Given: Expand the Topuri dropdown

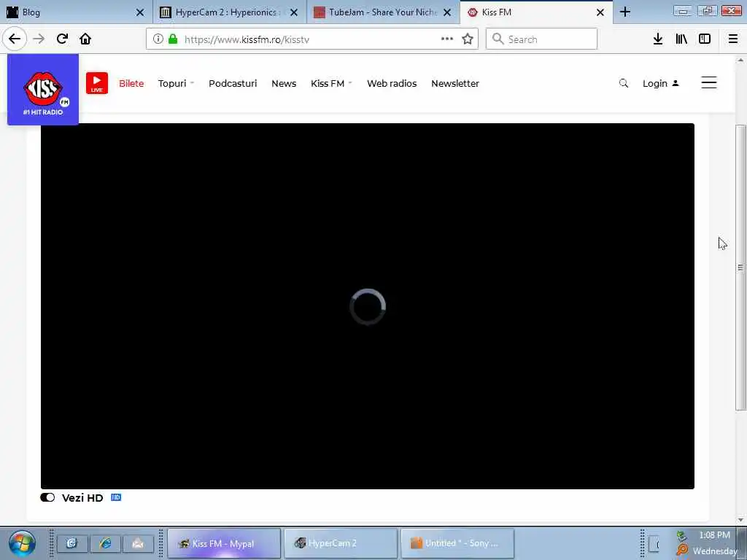Looking at the screenshot, I should click(x=176, y=83).
